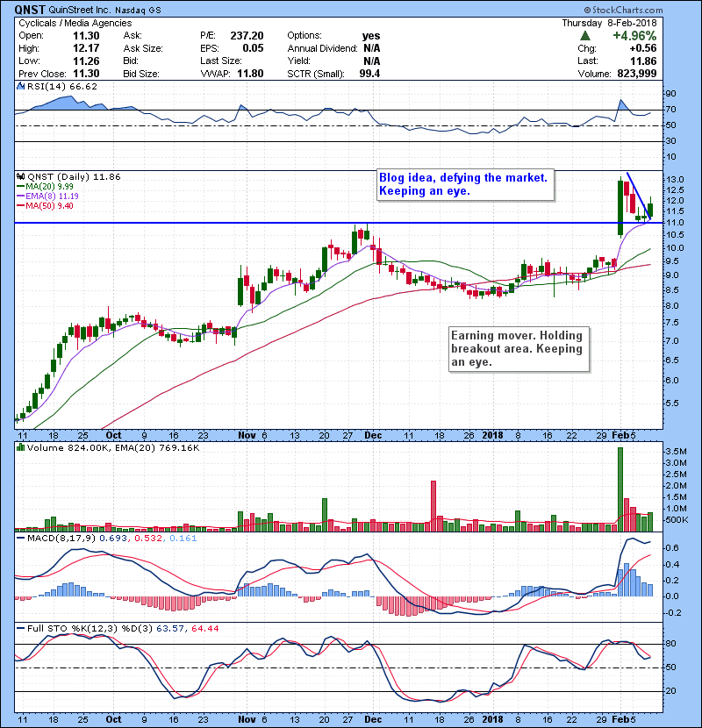Image resolution: width=702 pixels, height=728 pixels.
Task: Click the candlestick icon beside QNST (Daily)
Action: coord(20,176)
